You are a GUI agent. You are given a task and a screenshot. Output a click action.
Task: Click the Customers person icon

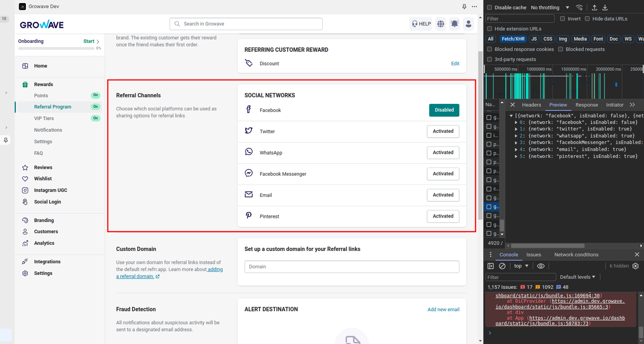(x=25, y=232)
